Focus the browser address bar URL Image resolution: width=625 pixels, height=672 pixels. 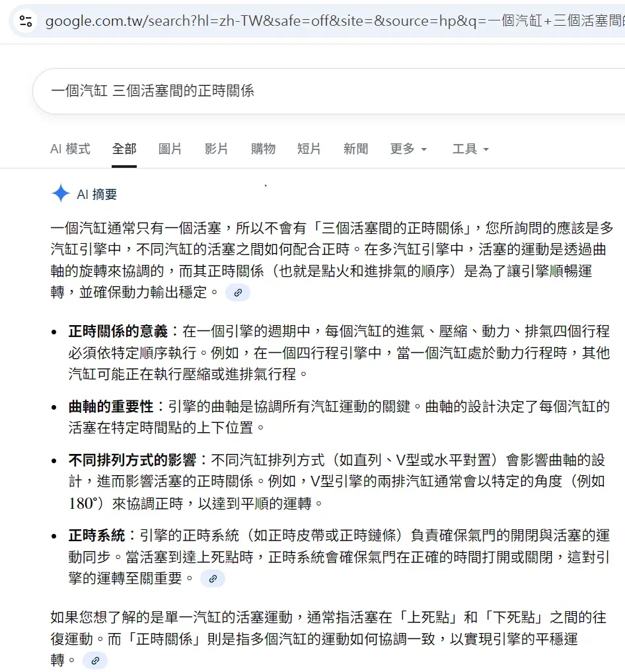click(x=330, y=22)
